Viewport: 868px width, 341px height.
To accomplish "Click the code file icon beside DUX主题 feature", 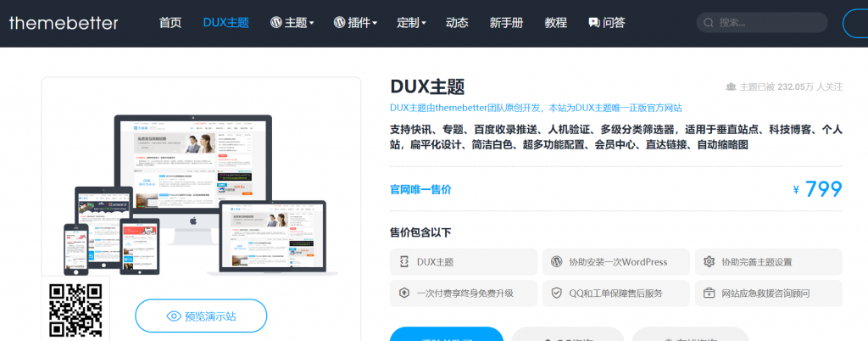I will [403, 262].
